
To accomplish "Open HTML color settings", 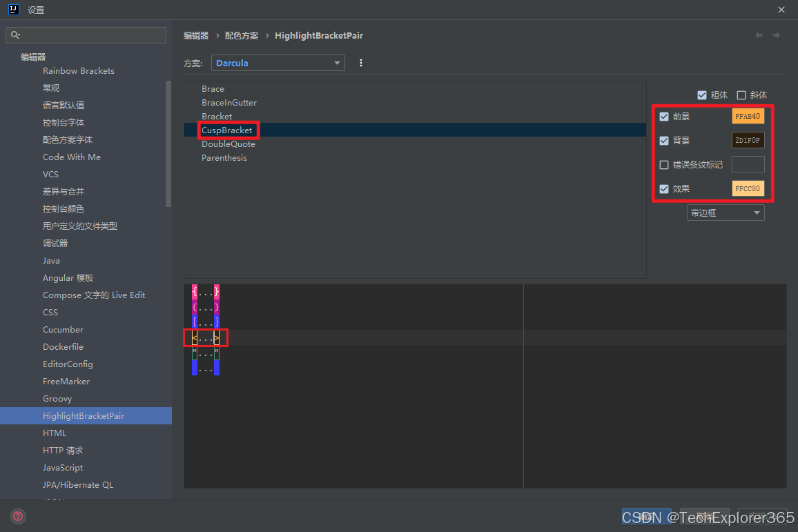I will tap(55, 433).
